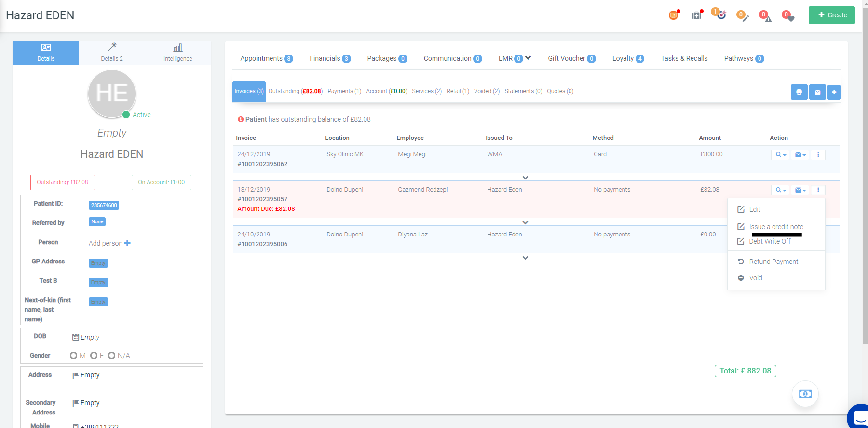Select gender F radio button
Screen dimensions: 868x428
(94, 356)
